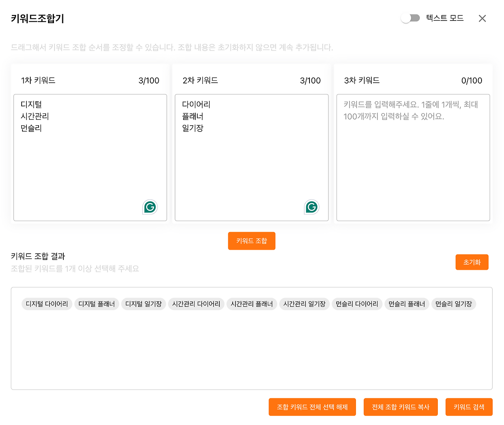Click the Grammarly icon in the 1차 키워드 box
The height and width of the screenshot is (425, 504).
click(149, 207)
